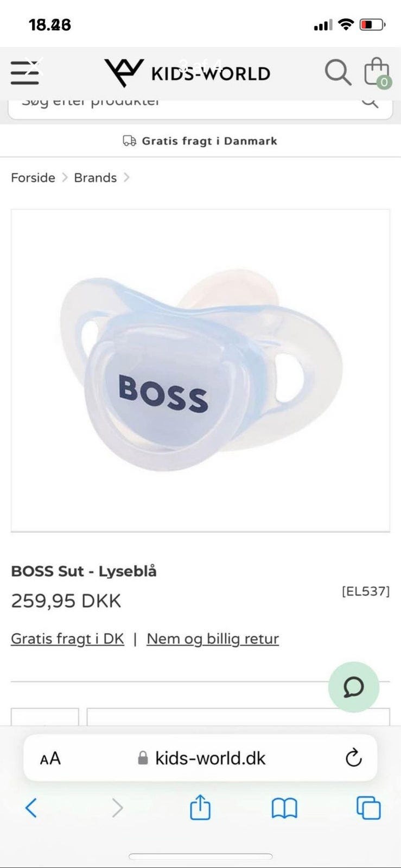Go back in Safari
Image resolution: width=401 pixels, height=868 pixels.
(31, 808)
